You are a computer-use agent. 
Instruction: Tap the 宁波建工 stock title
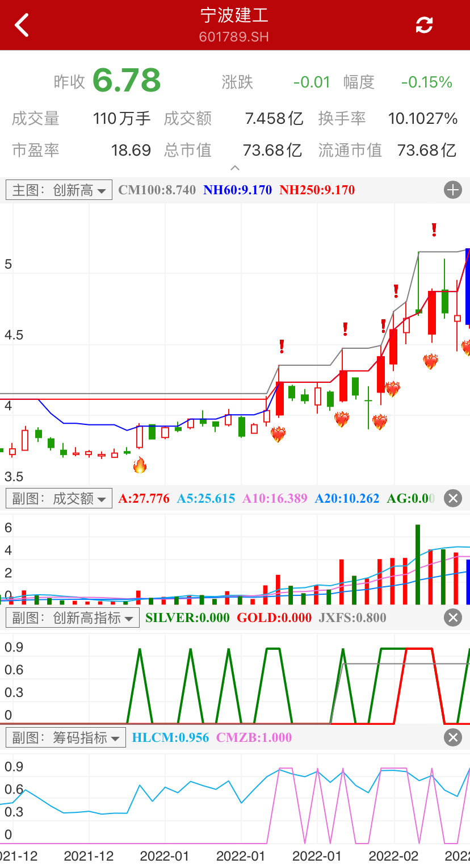click(x=234, y=16)
